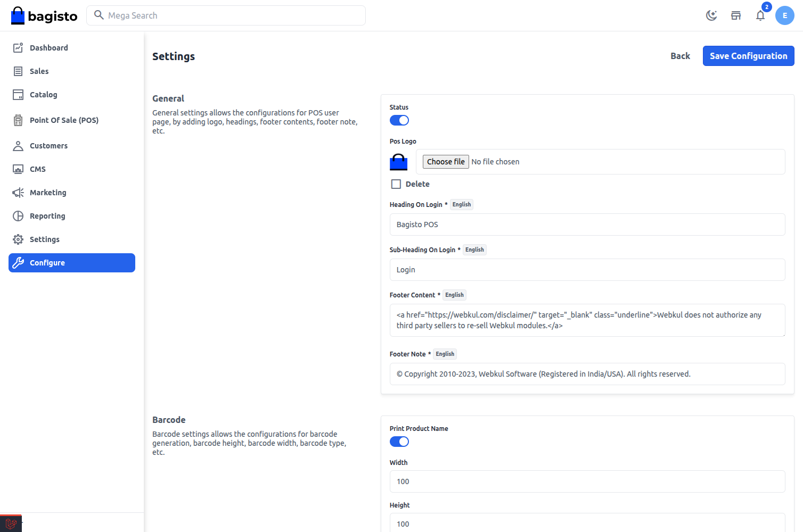This screenshot has height=532, width=803.
Task: Check the Delete checkbox under Pos Logo
Action: [x=396, y=184]
